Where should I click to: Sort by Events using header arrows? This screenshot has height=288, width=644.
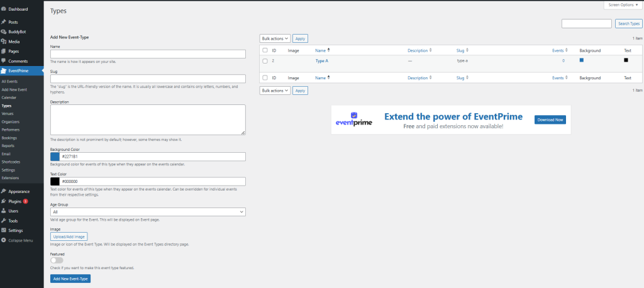tap(567, 50)
